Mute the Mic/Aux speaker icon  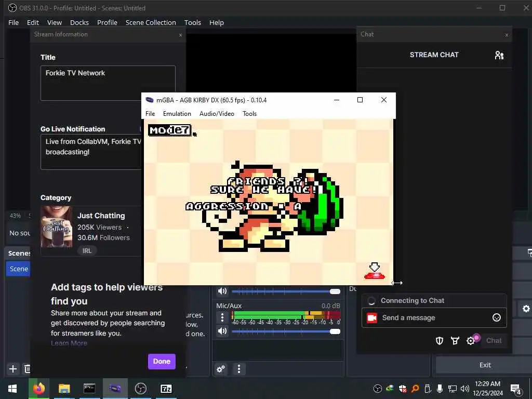[222, 331]
